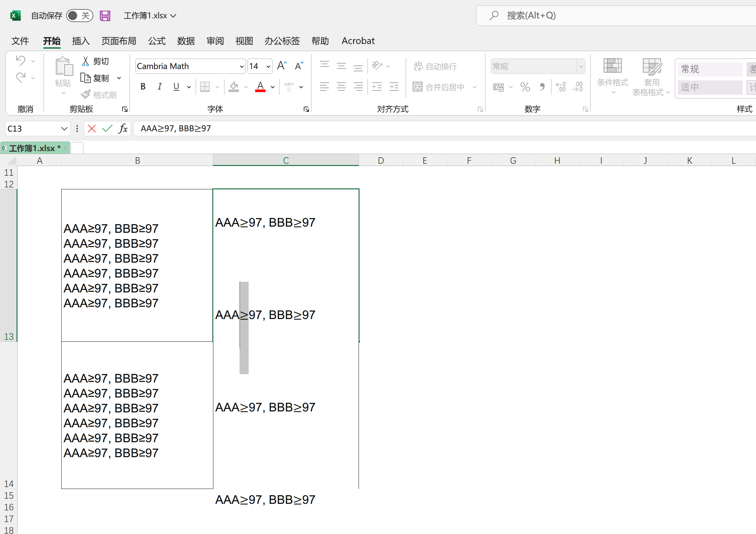
Task: Click the Bold formatting icon
Action: tap(143, 87)
